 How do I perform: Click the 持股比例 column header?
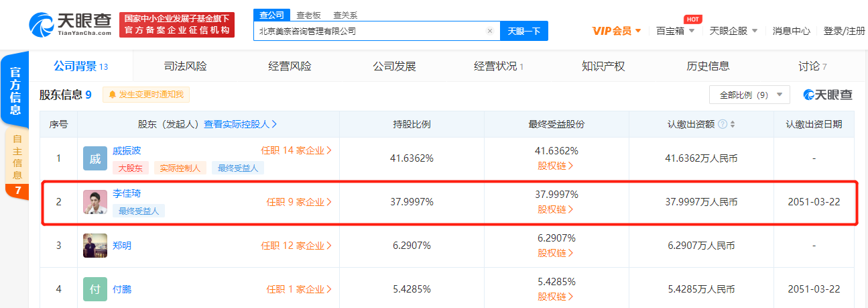point(412,124)
